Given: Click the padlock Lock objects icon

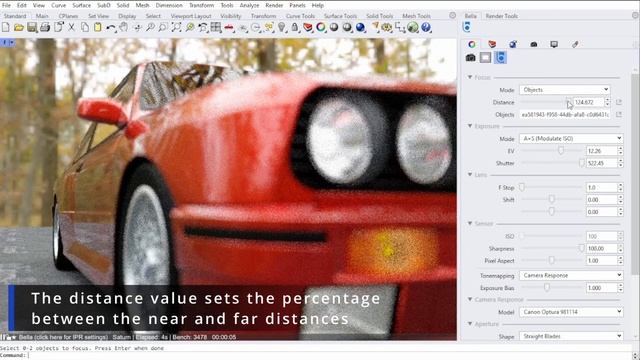Looking at the screenshot, I should (x=295, y=27).
